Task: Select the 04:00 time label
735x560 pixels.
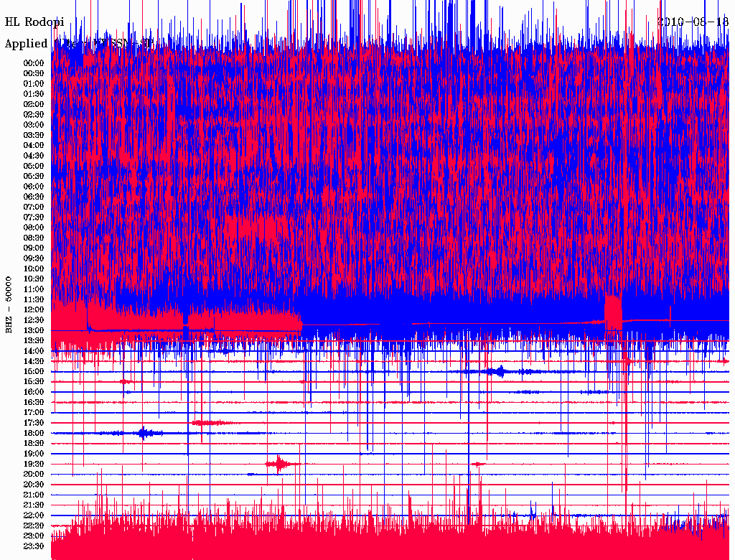Action: 33,146
